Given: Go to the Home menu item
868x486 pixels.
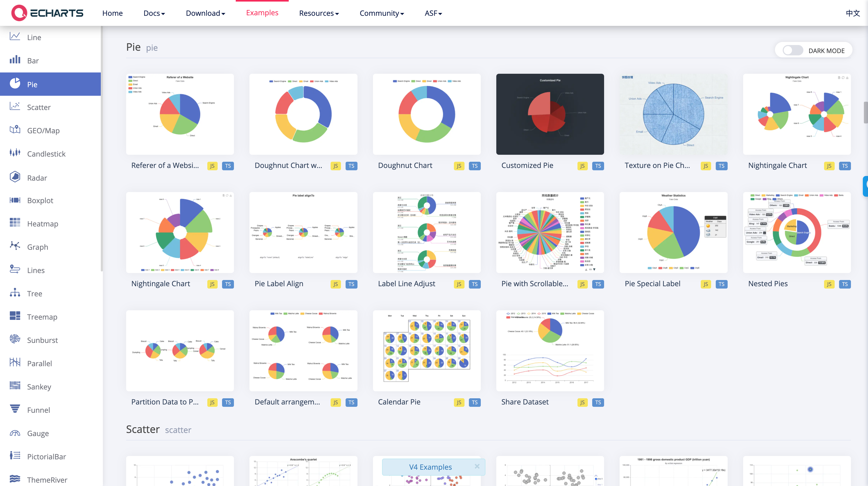Looking at the screenshot, I should [x=112, y=13].
